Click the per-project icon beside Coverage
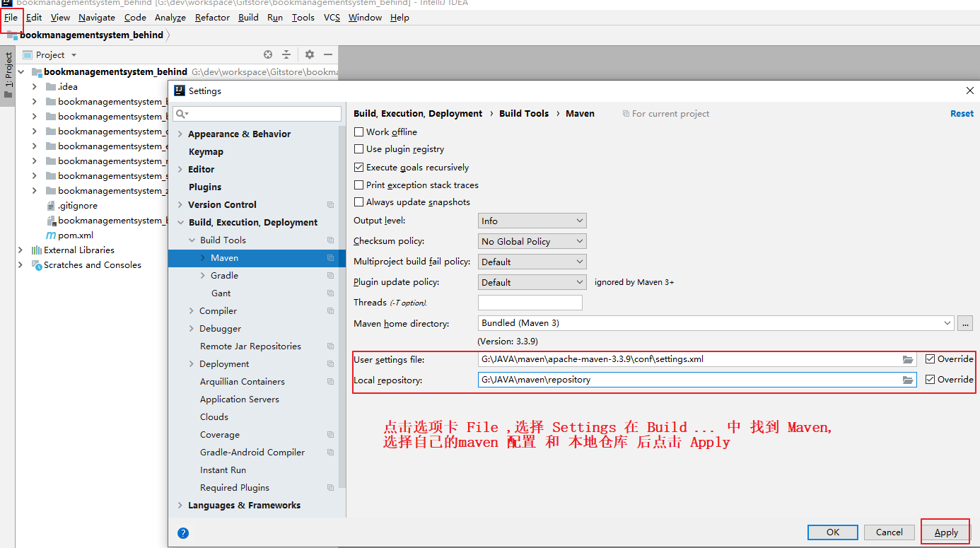 330,435
